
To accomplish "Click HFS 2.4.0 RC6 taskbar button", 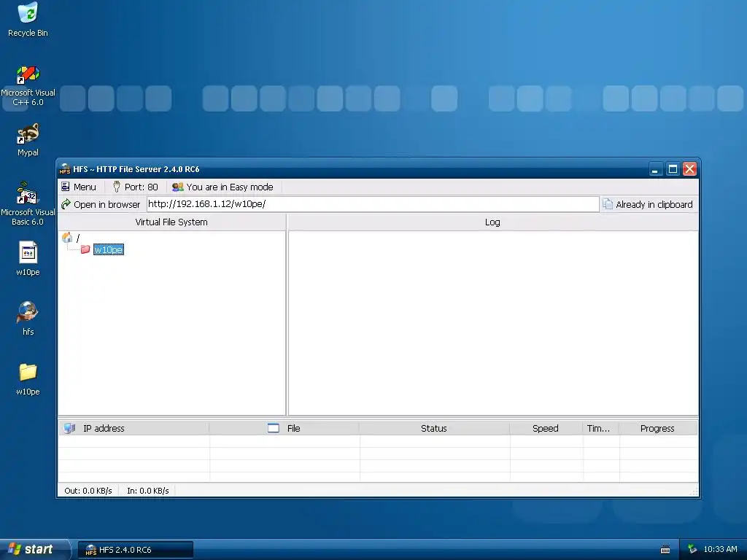I will [135, 550].
